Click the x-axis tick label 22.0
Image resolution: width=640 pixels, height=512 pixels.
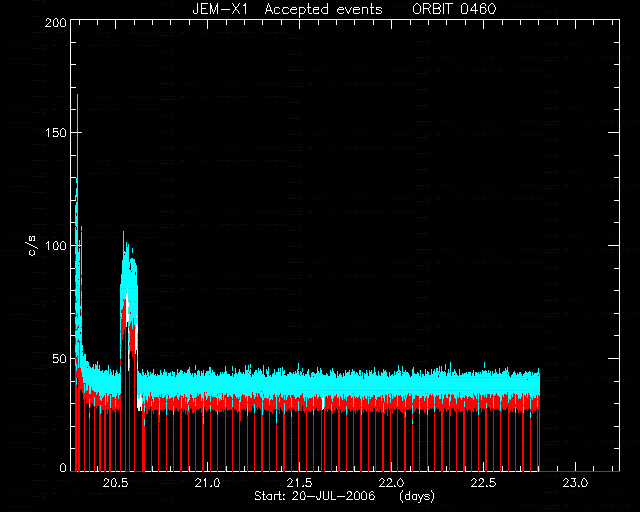click(x=391, y=483)
